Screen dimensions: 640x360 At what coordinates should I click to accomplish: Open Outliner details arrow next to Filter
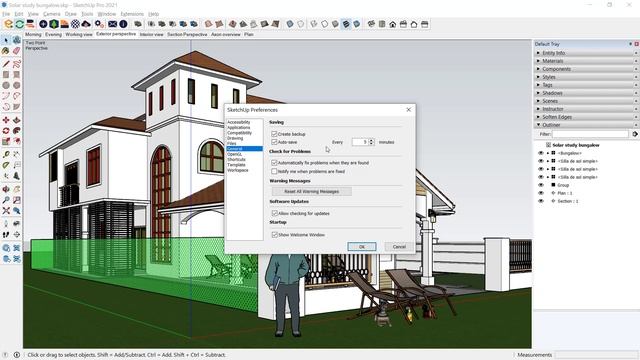(x=635, y=134)
